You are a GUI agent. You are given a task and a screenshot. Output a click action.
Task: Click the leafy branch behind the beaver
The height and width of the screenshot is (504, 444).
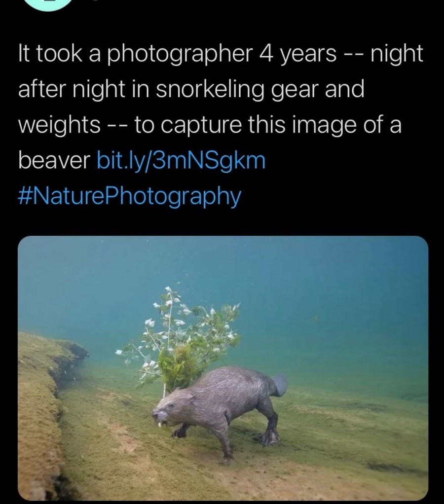[183, 340]
